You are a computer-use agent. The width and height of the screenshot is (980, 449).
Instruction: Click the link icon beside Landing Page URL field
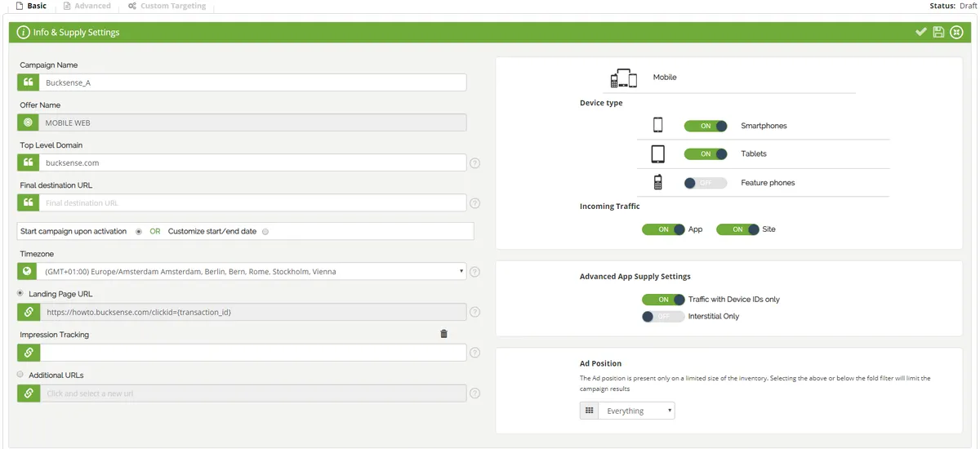(x=28, y=312)
